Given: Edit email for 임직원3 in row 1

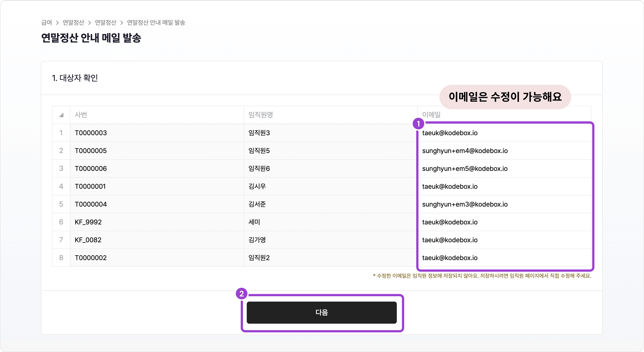Looking at the screenshot, I should (x=504, y=133).
